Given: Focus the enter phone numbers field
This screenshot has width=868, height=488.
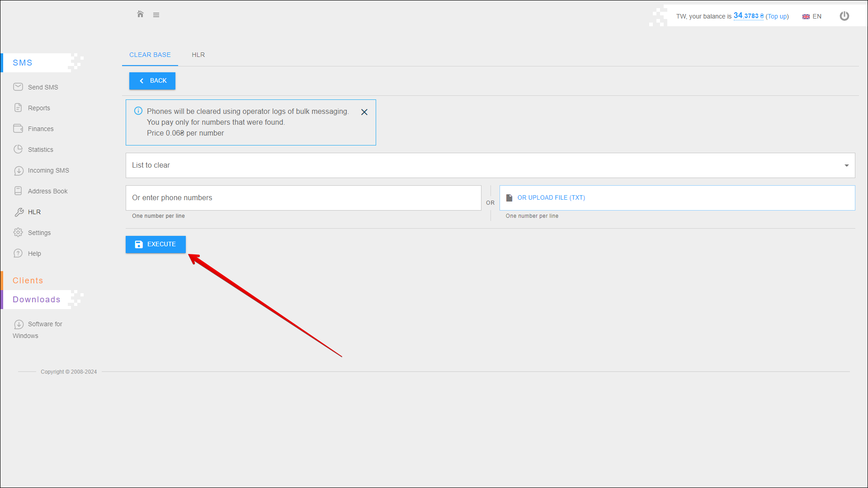Looking at the screenshot, I should [303, 198].
